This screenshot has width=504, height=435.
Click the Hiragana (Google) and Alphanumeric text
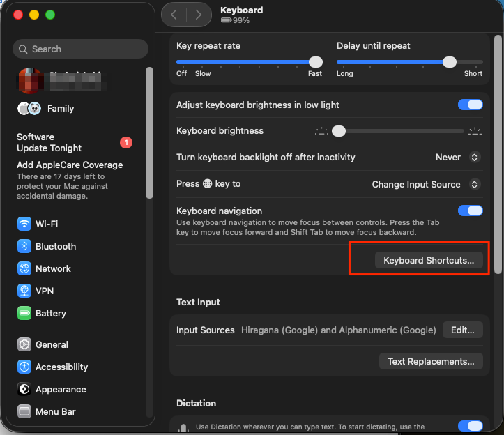click(x=339, y=330)
